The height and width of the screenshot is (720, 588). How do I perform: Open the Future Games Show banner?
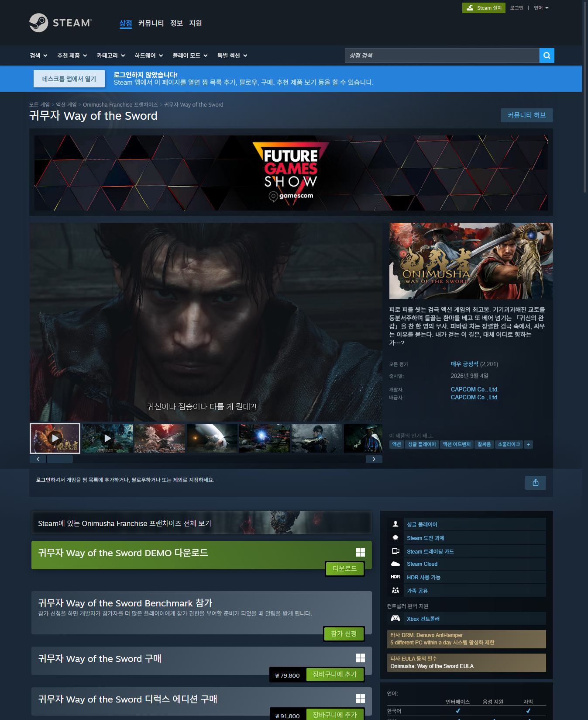pos(291,173)
